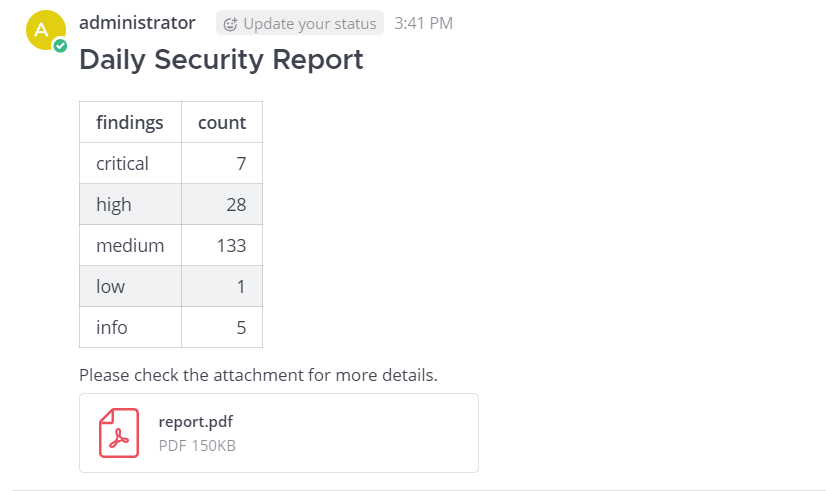The height and width of the screenshot is (491, 826).
Task: Click the findings column header
Action: pos(130,122)
